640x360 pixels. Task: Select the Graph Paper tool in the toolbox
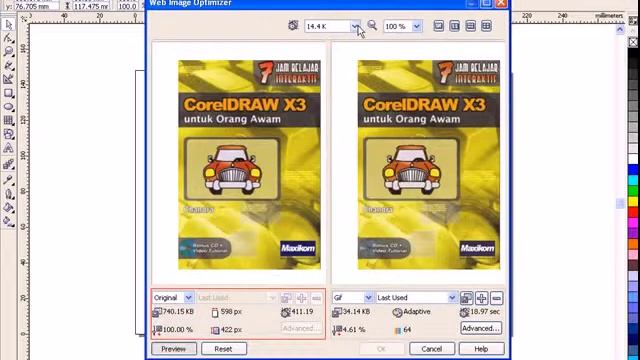[x=8, y=120]
